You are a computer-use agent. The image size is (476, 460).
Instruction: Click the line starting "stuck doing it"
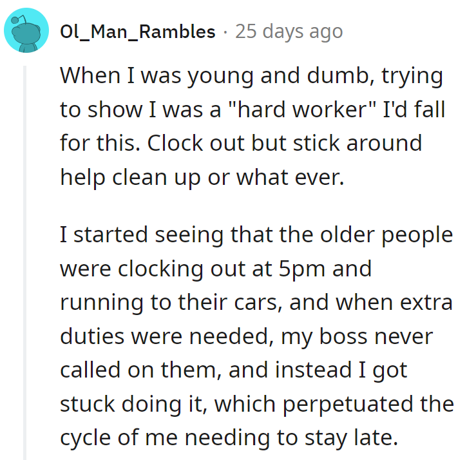(x=256, y=403)
